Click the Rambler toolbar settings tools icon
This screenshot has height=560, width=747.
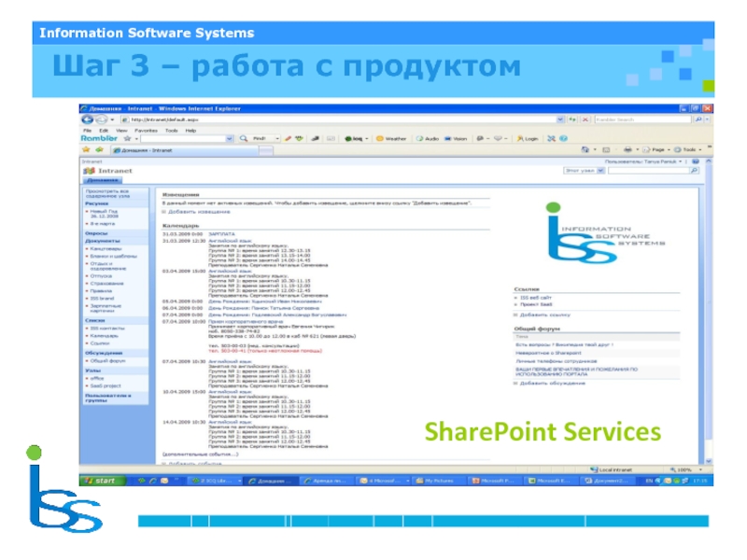click(x=551, y=138)
